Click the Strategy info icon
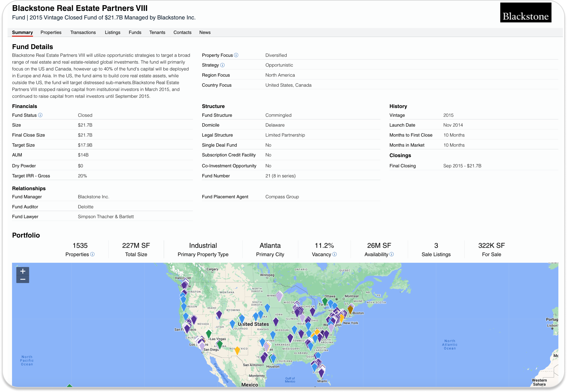This screenshot has height=392, width=567. click(222, 65)
